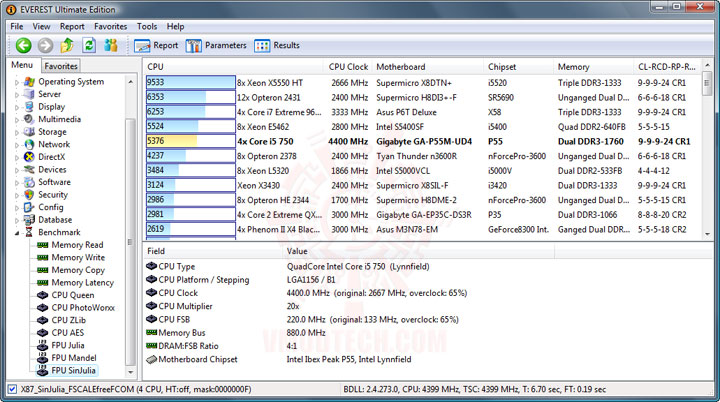This screenshot has width=720, height=402.
Task: Select the DirectX icon in the tree
Action: [x=29, y=157]
